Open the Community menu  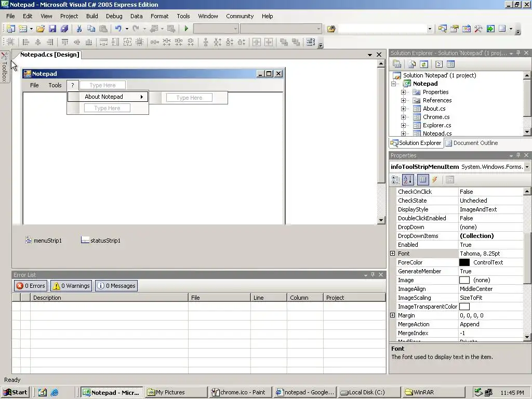(x=240, y=16)
